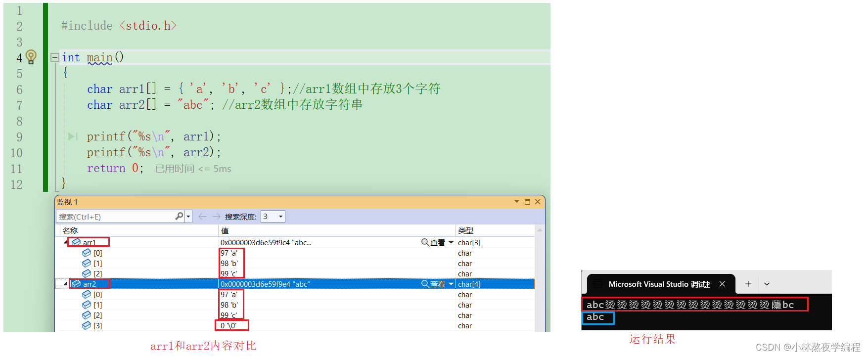Open the search depth combo box

tap(273, 217)
